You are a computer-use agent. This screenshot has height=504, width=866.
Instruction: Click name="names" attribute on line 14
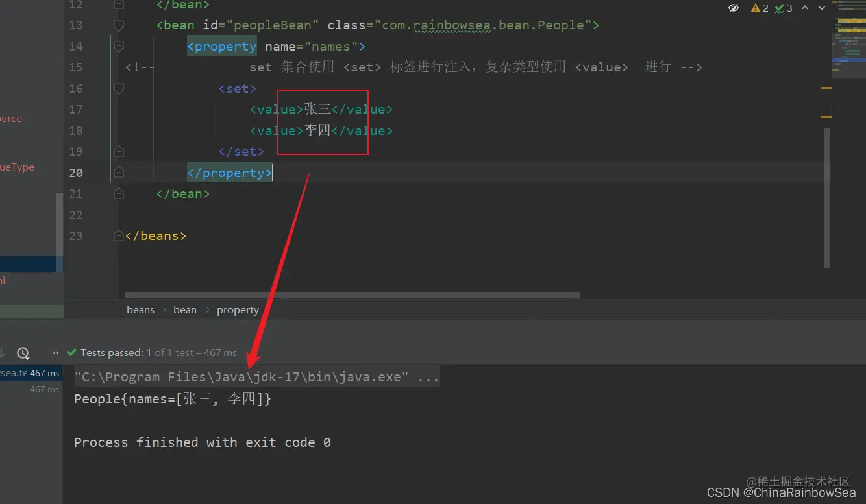tap(312, 47)
